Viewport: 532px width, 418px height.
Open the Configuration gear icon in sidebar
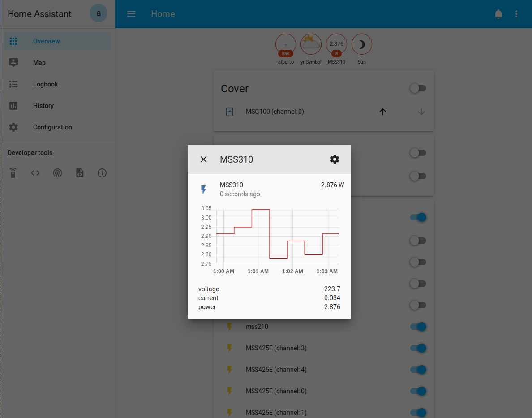[x=13, y=127]
